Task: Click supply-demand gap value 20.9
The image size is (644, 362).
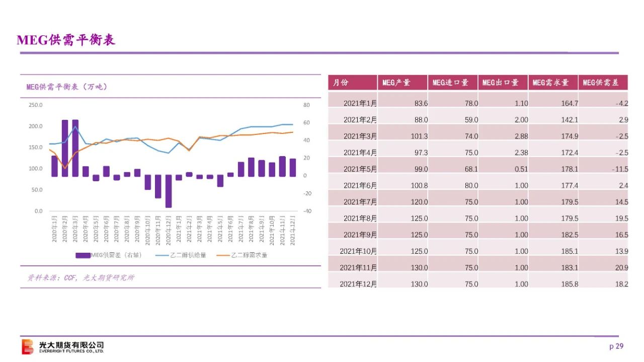Action: (622, 268)
